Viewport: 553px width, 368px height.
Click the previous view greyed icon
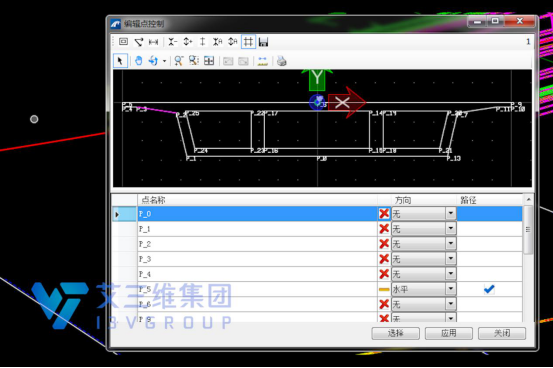(x=228, y=61)
